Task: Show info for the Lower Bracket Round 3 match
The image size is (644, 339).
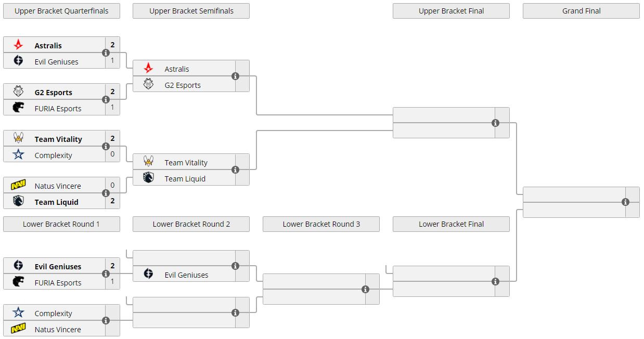Action: 365,290
